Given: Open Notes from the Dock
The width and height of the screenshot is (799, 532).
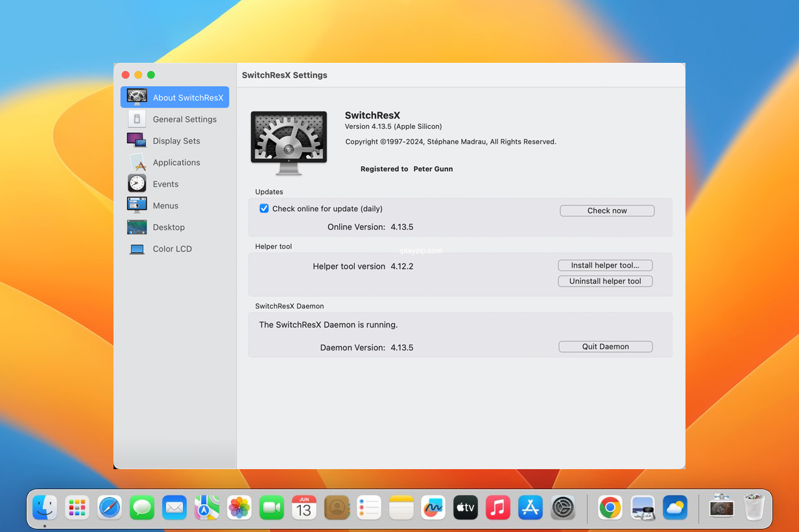Looking at the screenshot, I should [x=401, y=507].
